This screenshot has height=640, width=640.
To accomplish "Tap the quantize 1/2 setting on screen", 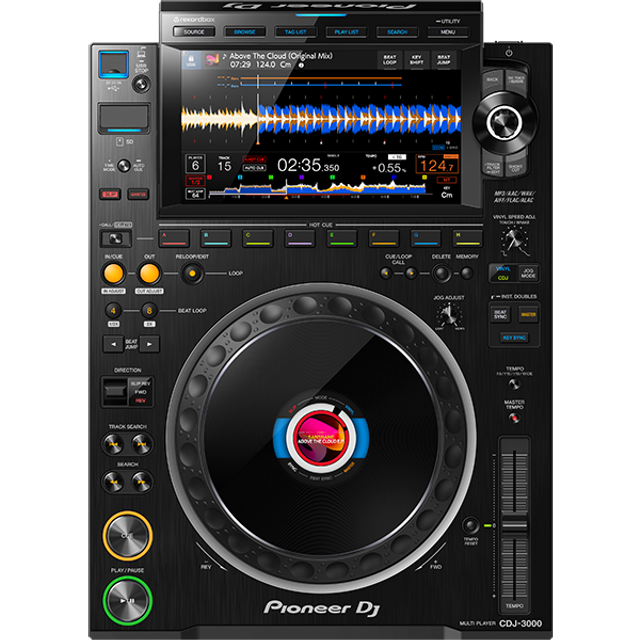I will (x=196, y=180).
